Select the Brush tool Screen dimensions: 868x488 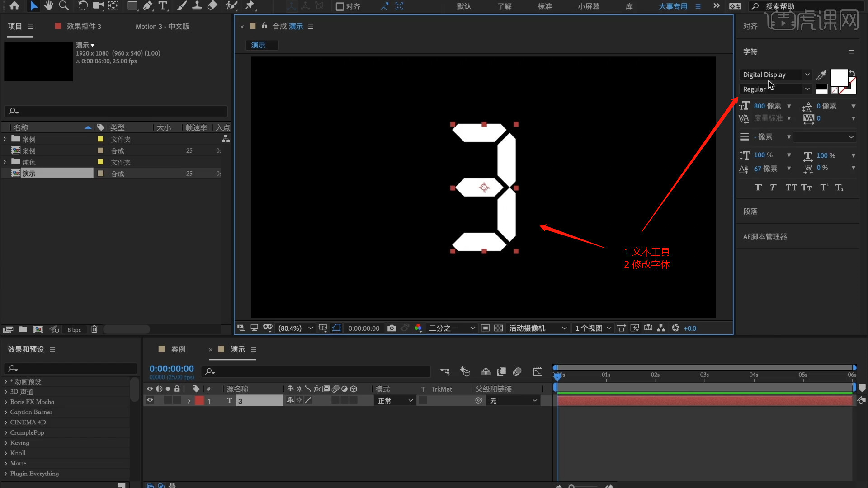tap(182, 6)
